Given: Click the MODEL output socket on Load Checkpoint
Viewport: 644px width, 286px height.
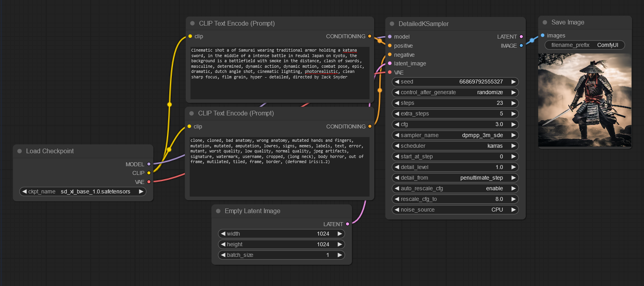Looking at the screenshot, I should coord(149,164).
